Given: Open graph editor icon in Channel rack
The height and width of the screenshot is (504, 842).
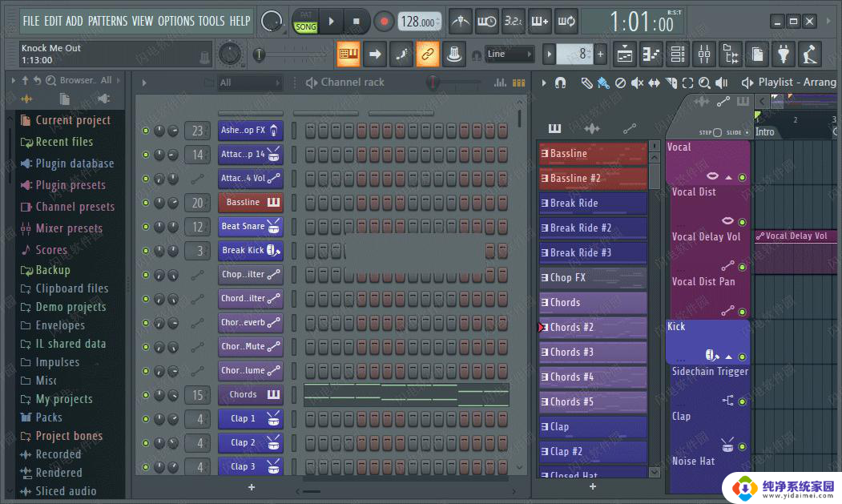Looking at the screenshot, I should pos(500,83).
